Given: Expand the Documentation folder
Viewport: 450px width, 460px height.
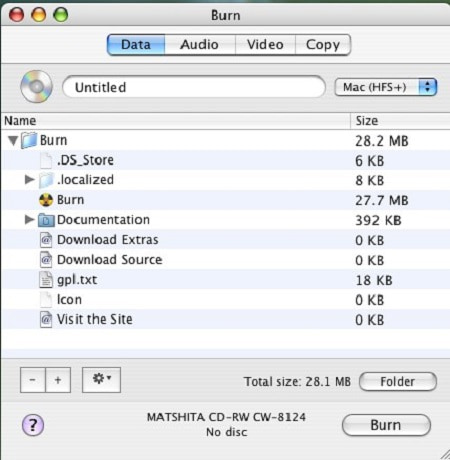Looking at the screenshot, I should 29,219.
